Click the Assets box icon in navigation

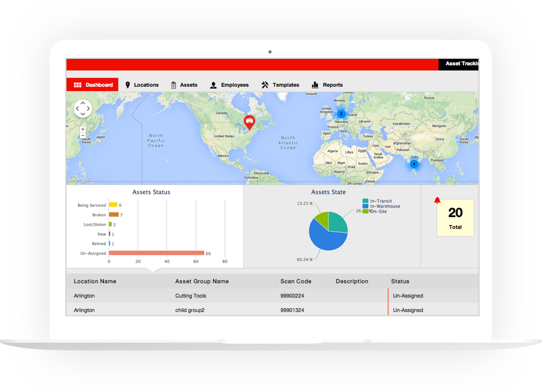173,85
